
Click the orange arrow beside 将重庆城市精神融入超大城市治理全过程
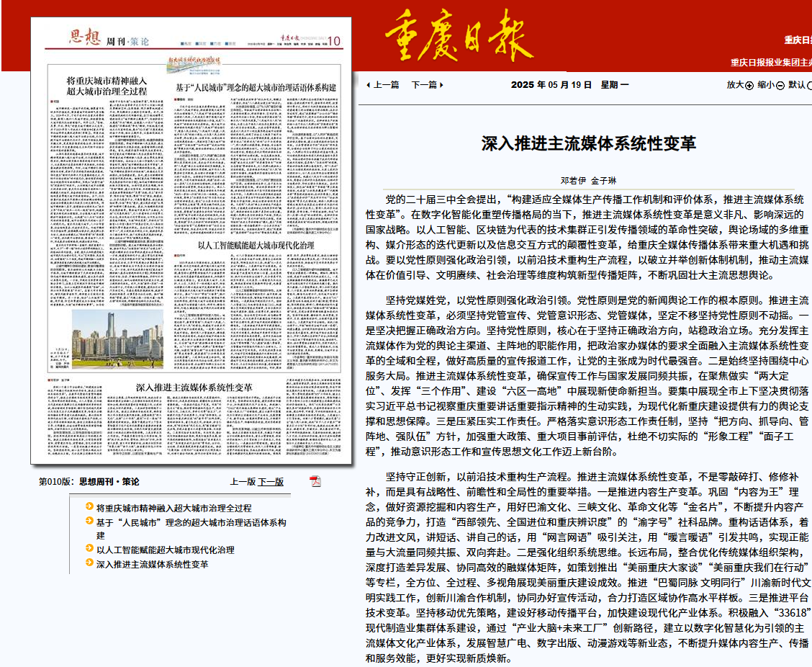[x=89, y=507]
